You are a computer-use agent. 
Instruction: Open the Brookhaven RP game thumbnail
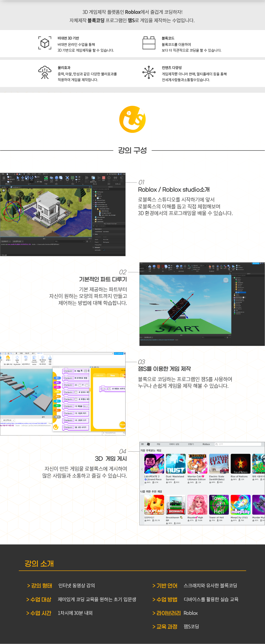[176, 505]
